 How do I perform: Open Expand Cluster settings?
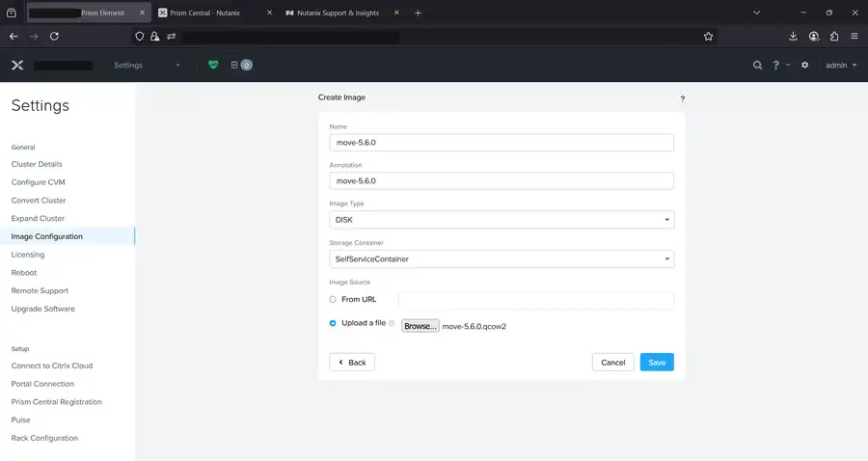tap(38, 219)
